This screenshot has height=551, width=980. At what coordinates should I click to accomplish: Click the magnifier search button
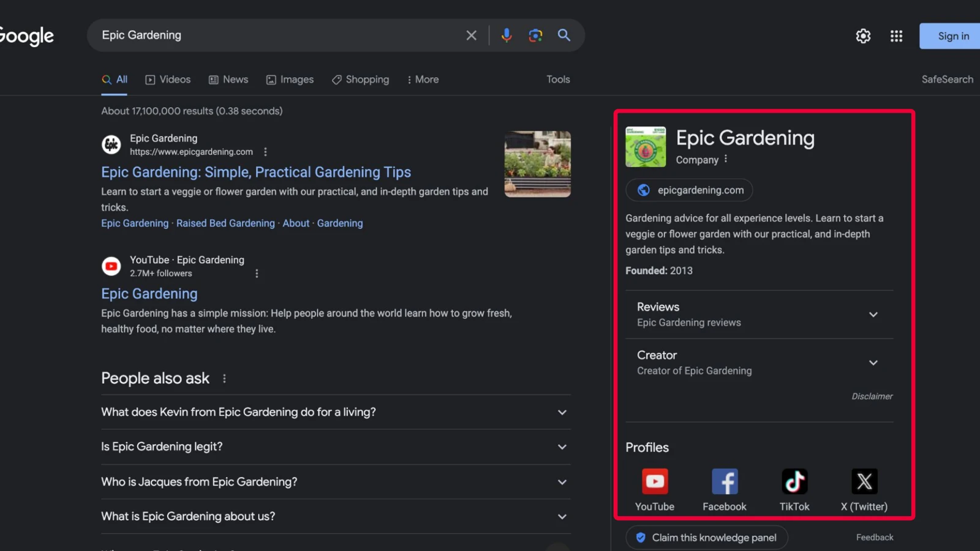[564, 35]
